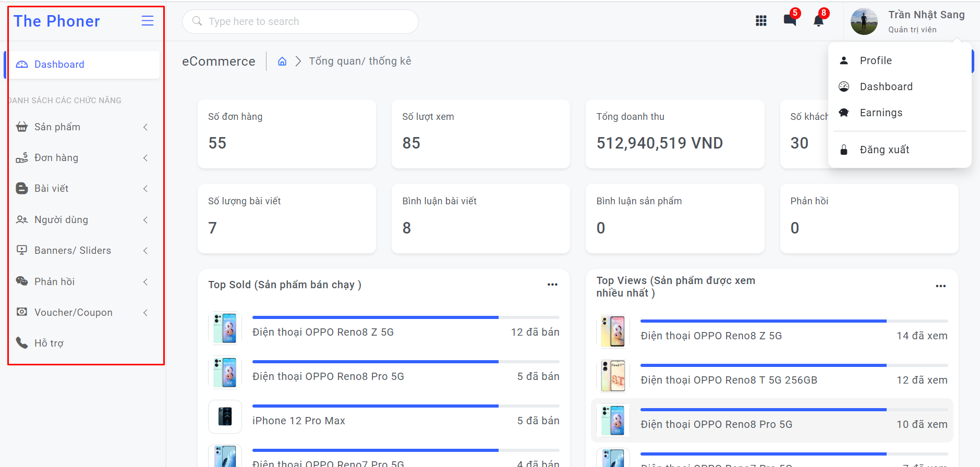The image size is (980, 467).
Task: Click the user avatar photo
Action: pos(864,21)
